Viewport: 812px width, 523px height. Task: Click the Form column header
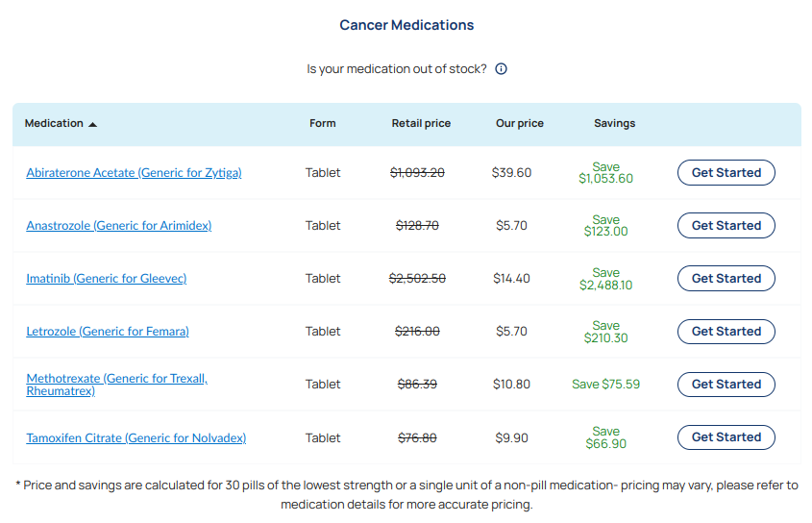(x=323, y=123)
